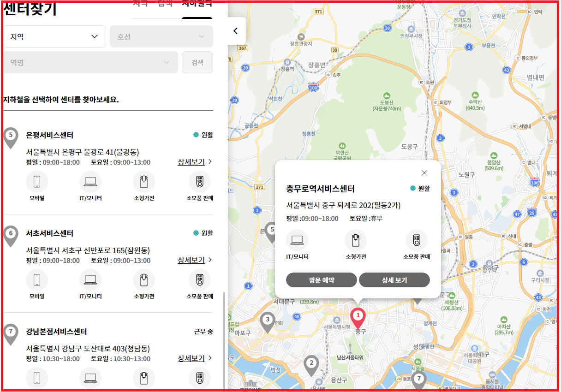
Task: Select gray map marker number 3
Action: (x=267, y=322)
